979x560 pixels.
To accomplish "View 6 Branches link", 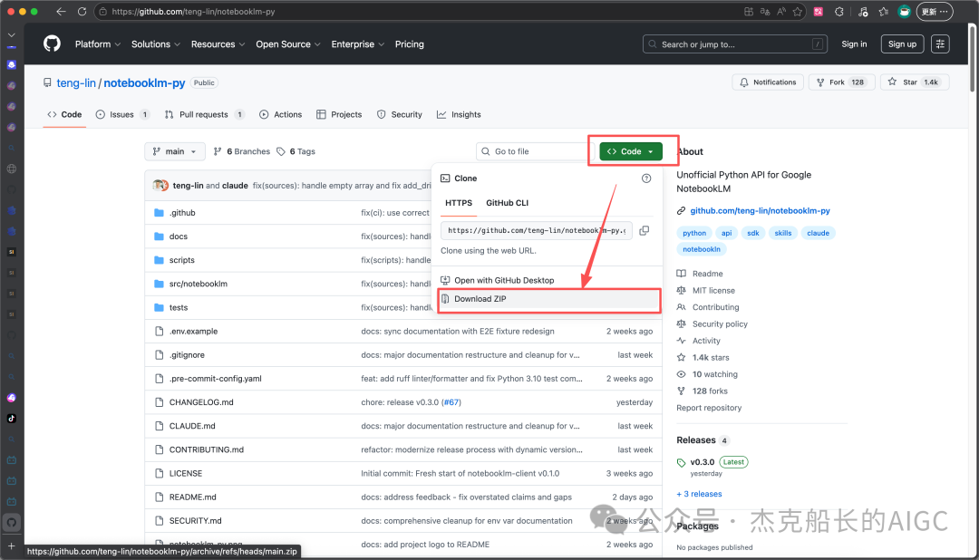I will coord(242,151).
